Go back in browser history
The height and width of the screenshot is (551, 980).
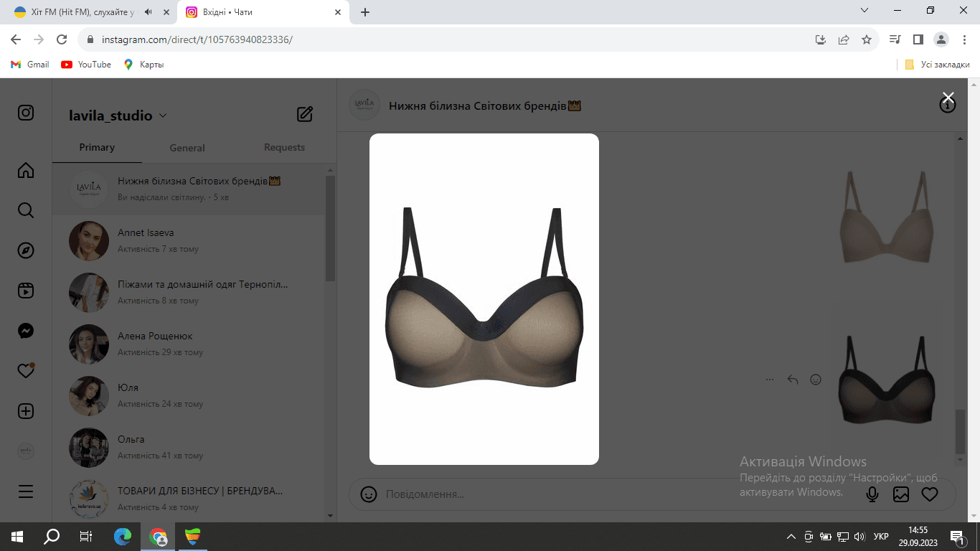pyautogui.click(x=16, y=39)
